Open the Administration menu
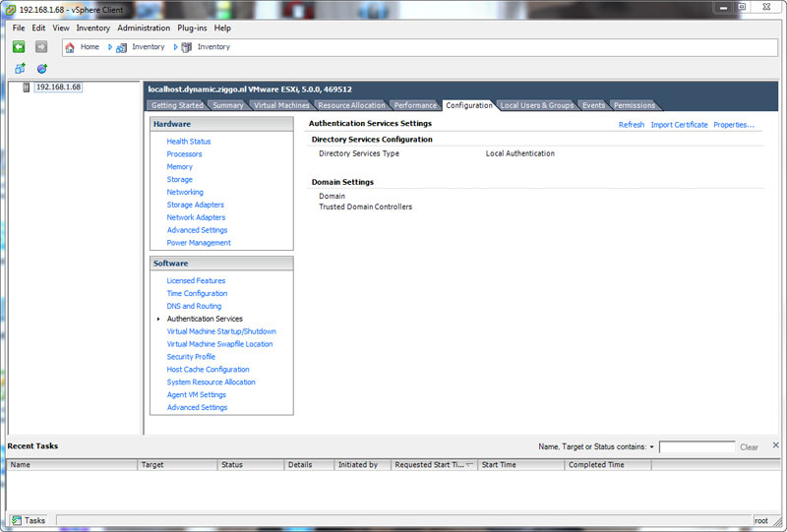Viewport: 787px width, 532px height. (x=144, y=29)
